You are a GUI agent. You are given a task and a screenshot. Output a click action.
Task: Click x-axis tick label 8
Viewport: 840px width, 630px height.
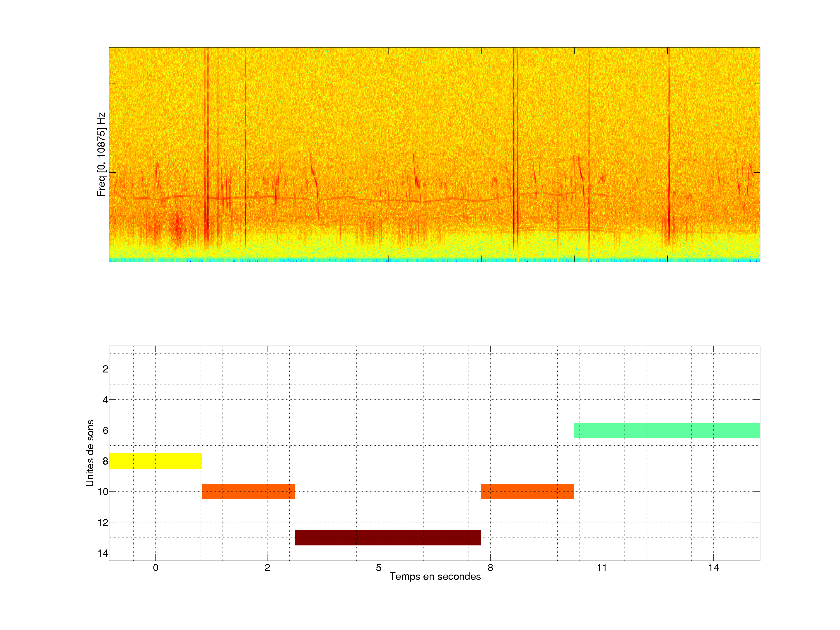click(x=490, y=568)
